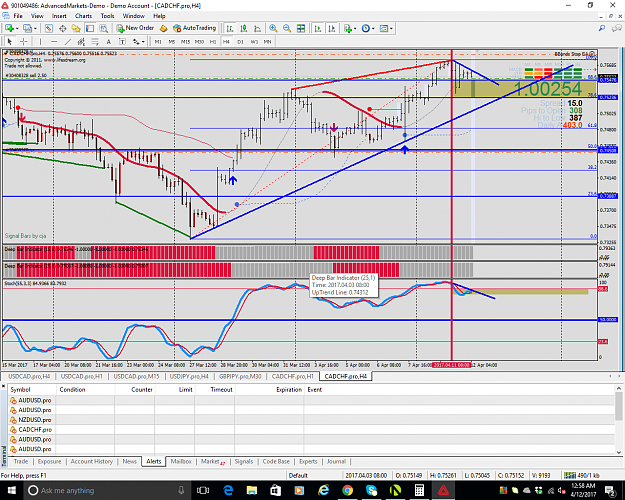Open the Periods clock icon
The width and height of the screenshot is (625, 500).
tap(366, 28)
